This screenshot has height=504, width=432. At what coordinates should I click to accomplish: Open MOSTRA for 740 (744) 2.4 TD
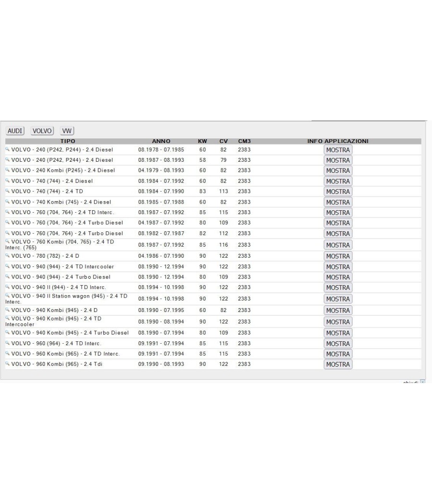pyautogui.click(x=338, y=192)
